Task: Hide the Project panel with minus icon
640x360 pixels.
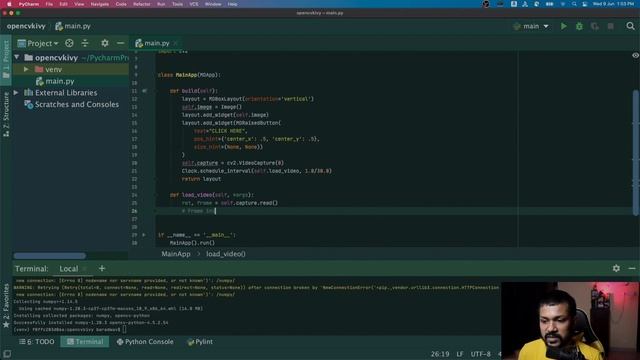Action: click(x=120, y=43)
